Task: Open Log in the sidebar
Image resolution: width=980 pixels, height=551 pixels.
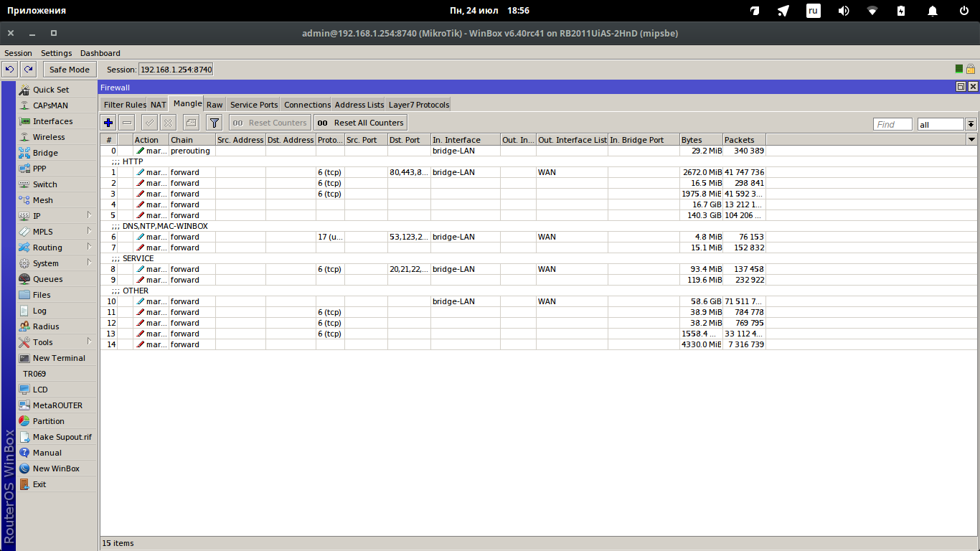Action: (57, 311)
